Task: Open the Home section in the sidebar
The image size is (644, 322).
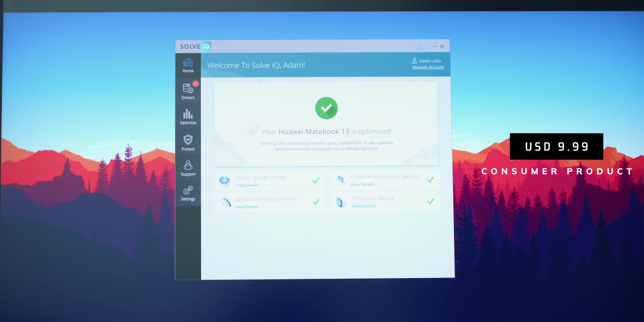Action: tap(188, 65)
